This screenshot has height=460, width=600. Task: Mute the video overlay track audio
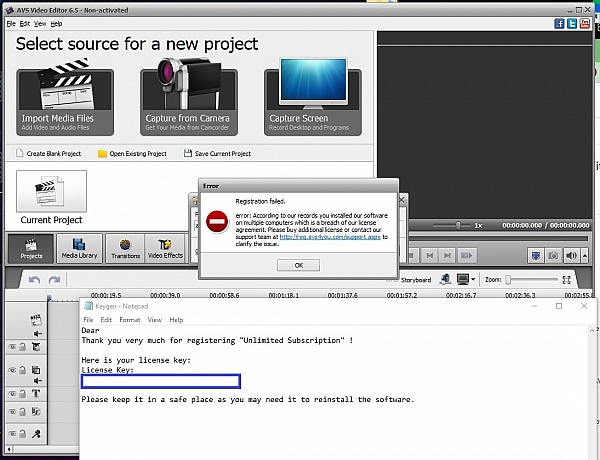pos(38,380)
